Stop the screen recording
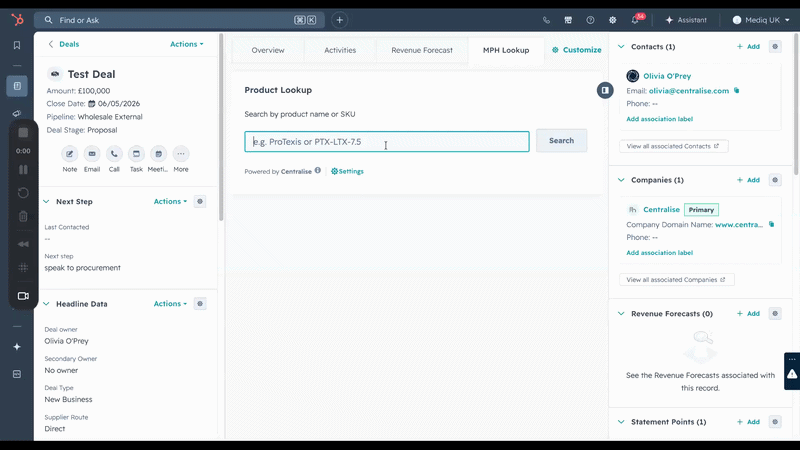 pyautogui.click(x=23, y=133)
